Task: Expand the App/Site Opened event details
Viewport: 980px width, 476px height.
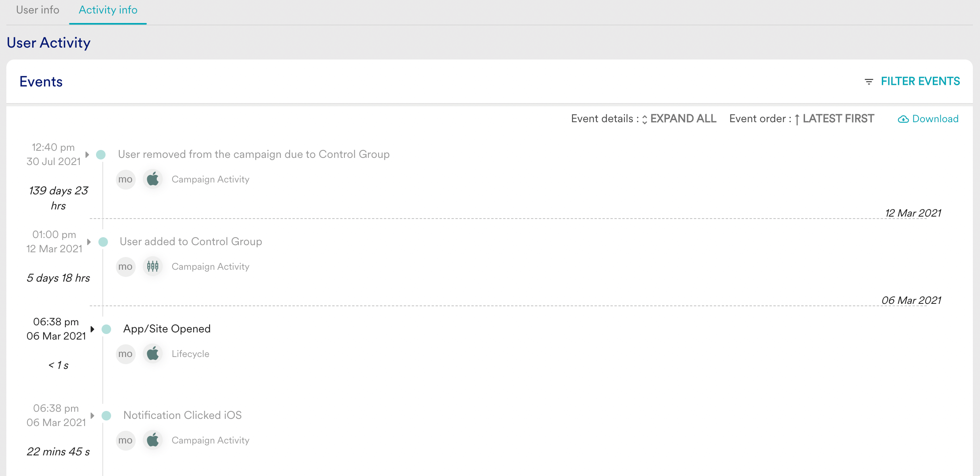Action: point(92,329)
